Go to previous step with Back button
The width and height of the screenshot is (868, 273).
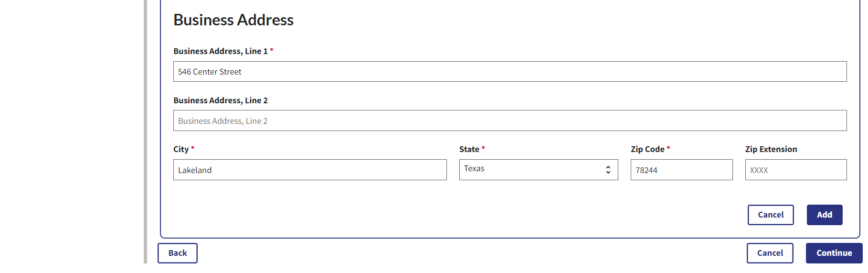(178, 253)
